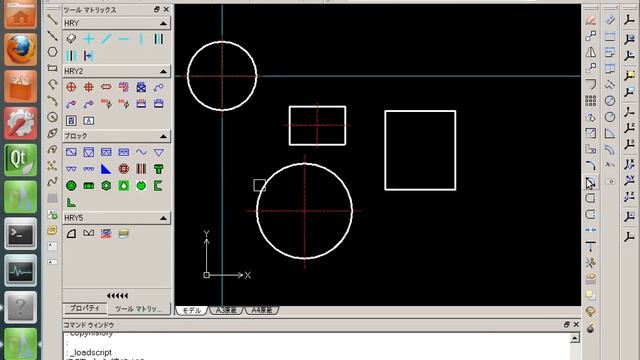Insert the green L-shaped angle block
The image size is (640, 360).
71,202
